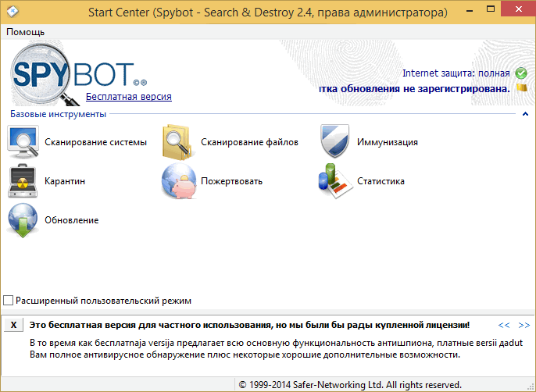Click the green Internet protection checkmark icon
536x392 pixels.
[521, 73]
